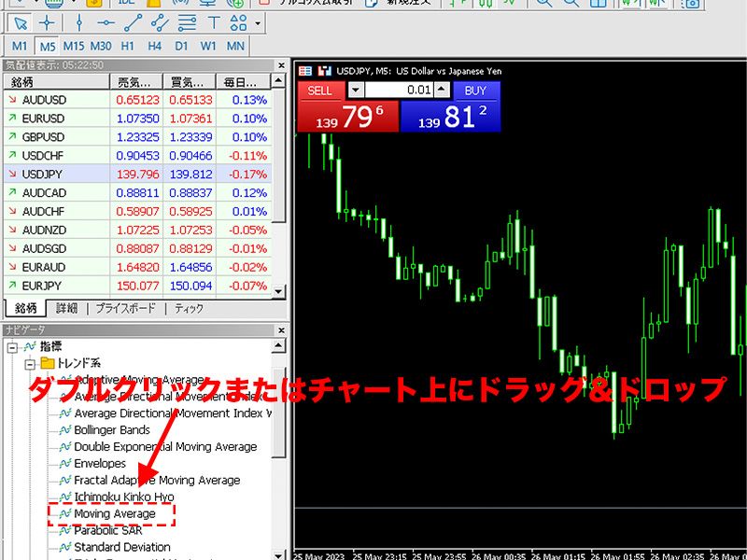Screen dimensions: 747x560
Task: Switch to the M15 timeframe
Action: pyautogui.click(x=74, y=45)
